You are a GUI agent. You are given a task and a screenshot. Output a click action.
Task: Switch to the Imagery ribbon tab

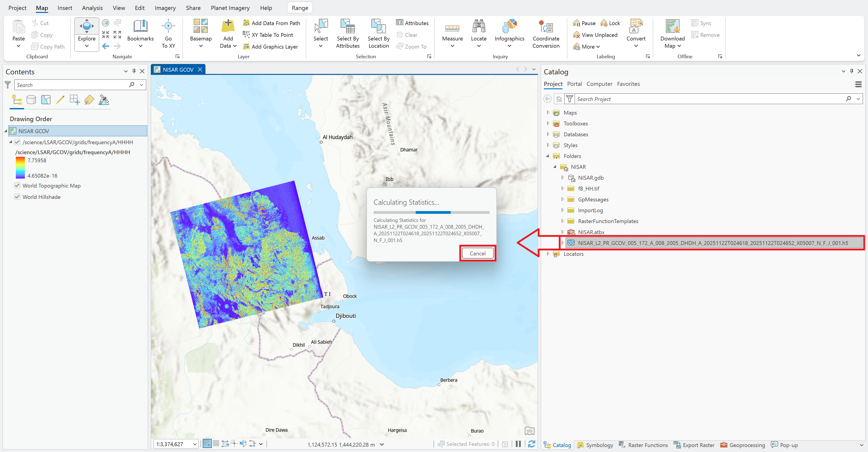pyautogui.click(x=165, y=8)
